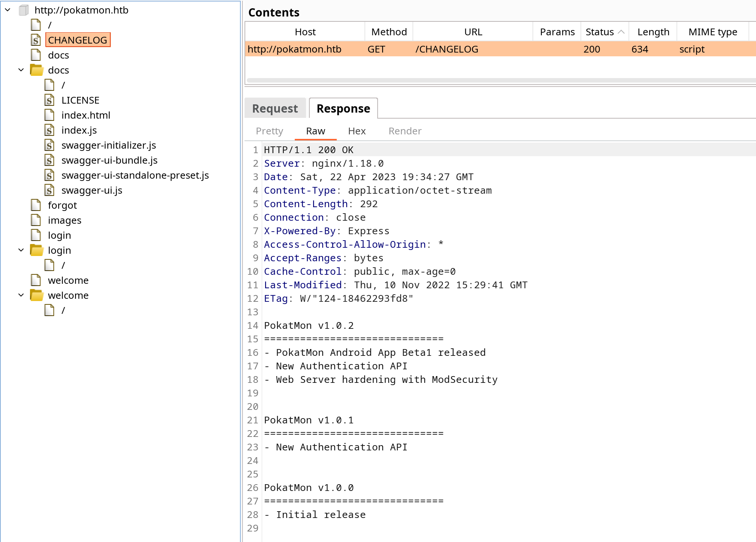The width and height of the screenshot is (756, 542).
Task: Select swagger-initializer.js in site tree
Action: coord(108,145)
